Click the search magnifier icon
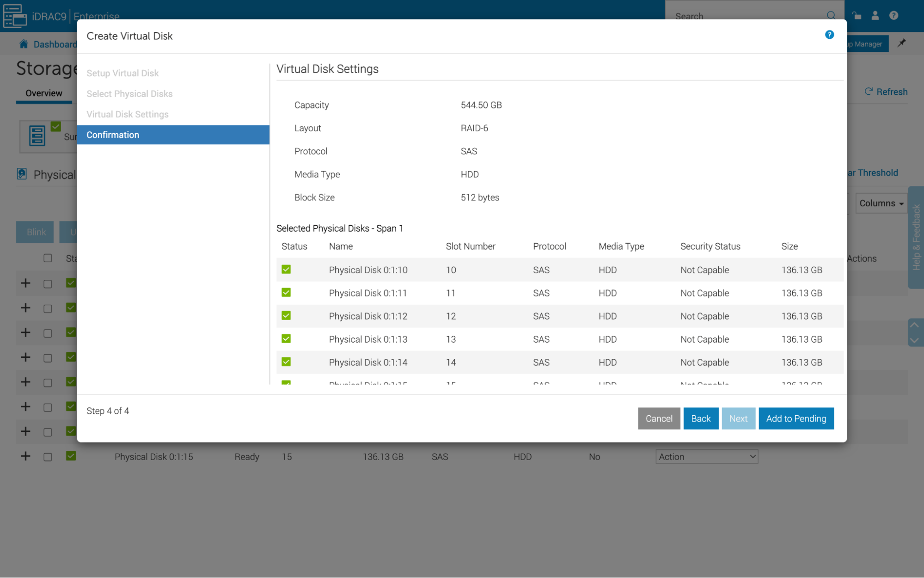924x578 pixels. 831,15
